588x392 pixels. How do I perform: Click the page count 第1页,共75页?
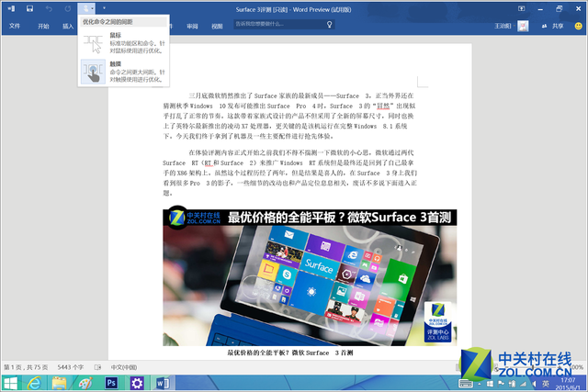point(26,367)
